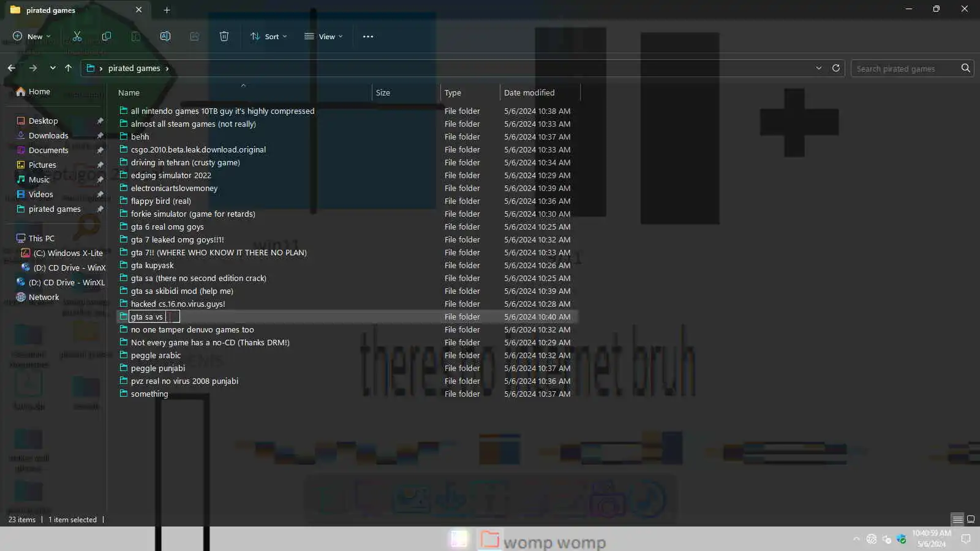This screenshot has height=551, width=980.
Task: Switch to large thumbnails view icon
Action: pyautogui.click(x=971, y=519)
